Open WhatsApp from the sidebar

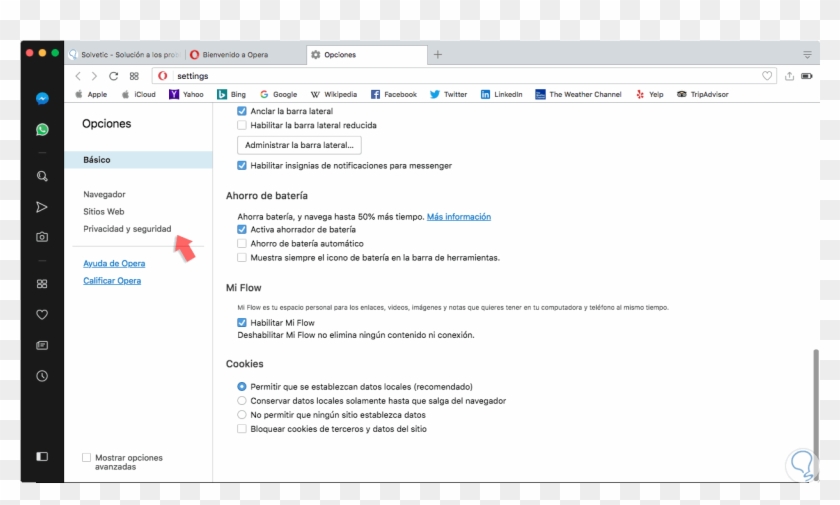pos(42,129)
